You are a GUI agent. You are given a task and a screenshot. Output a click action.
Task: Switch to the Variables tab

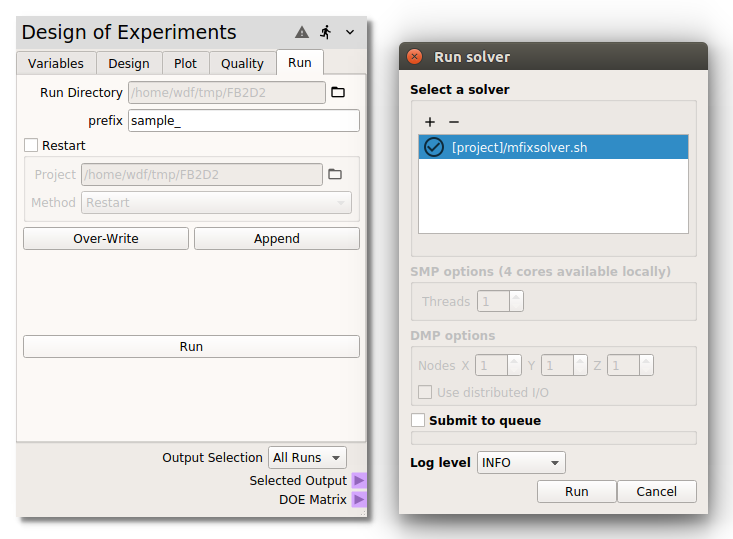(56, 63)
